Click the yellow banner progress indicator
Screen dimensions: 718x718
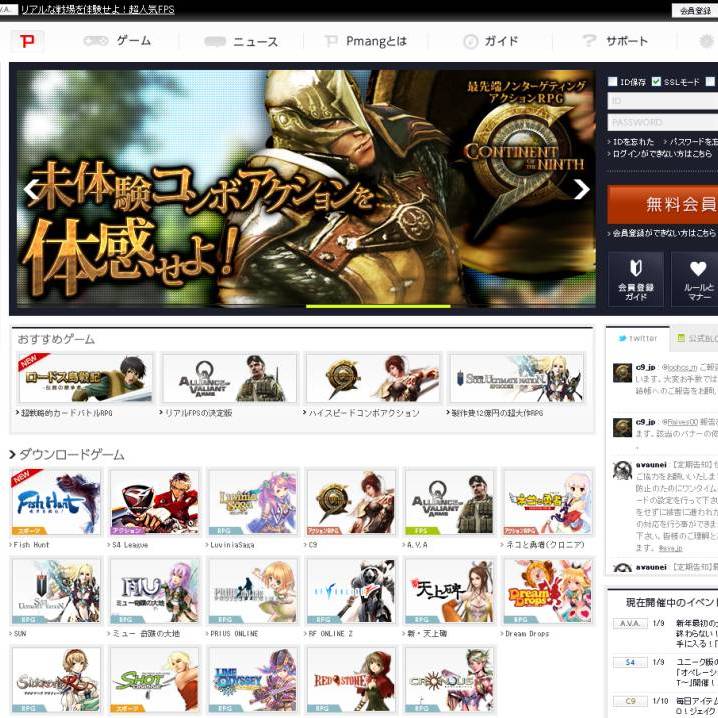pyautogui.click(x=378, y=306)
